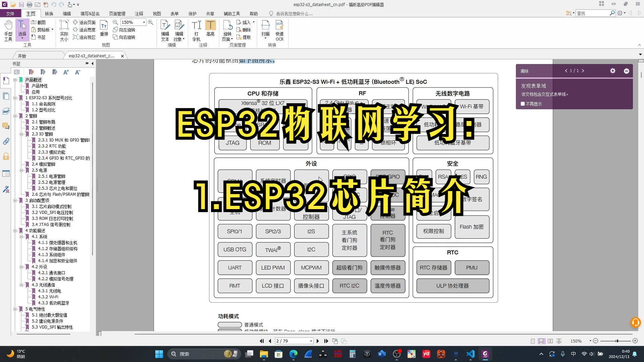Collapse the 2.3 IO 管脚 bookmark node
644x362 pixels.
click(x=22, y=134)
